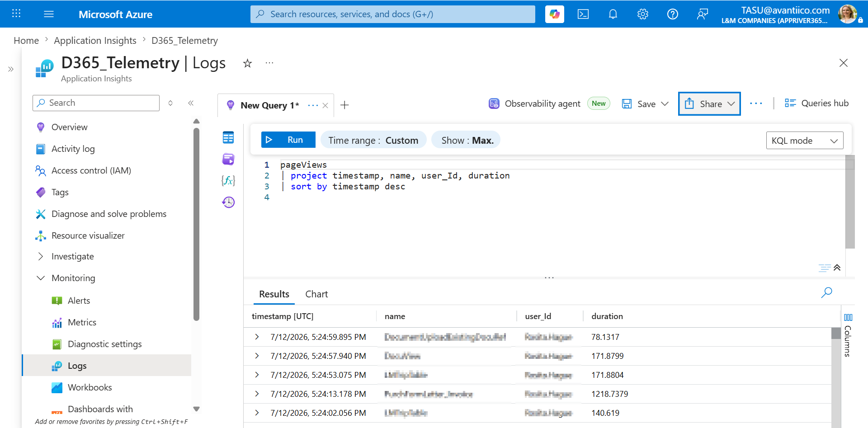Viewport: 868px width, 428px height.
Task: Open the Functions fx panel icon
Action: click(x=228, y=181)
